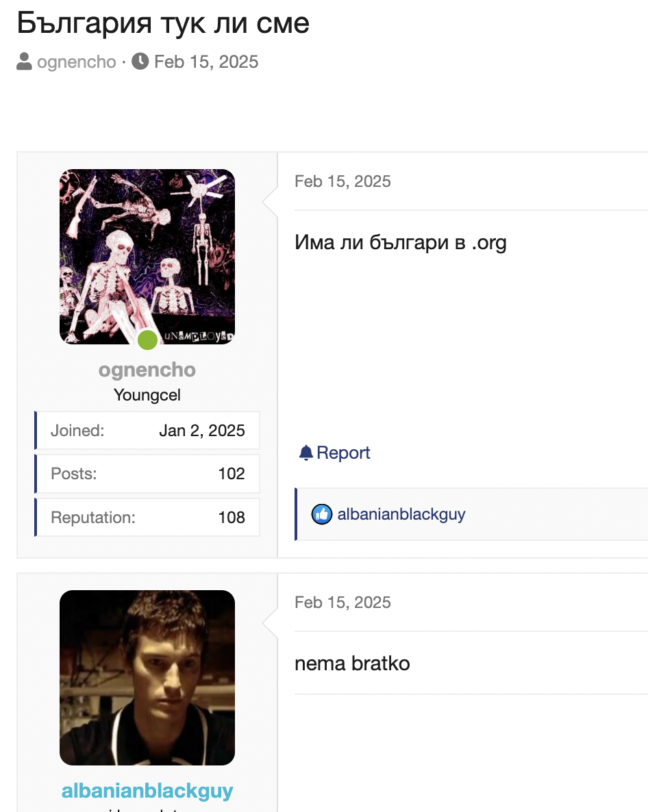Click the Reputation 108 row

pyautogui.click(x=147, y=518)
